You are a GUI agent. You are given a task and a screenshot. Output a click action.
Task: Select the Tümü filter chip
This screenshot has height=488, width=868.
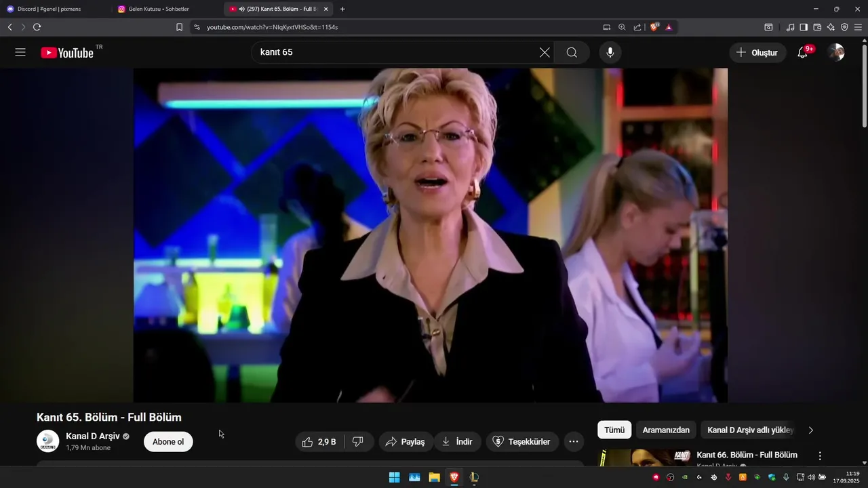pos(614,430)
